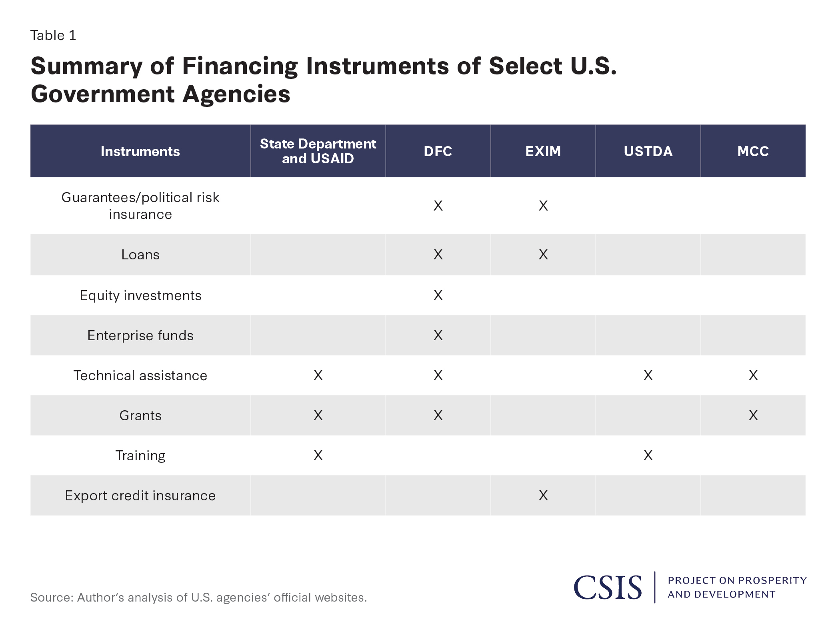Click the Table 1 caption label
Viewport: 840px width, 638px height.
click(x=53, y=36)
